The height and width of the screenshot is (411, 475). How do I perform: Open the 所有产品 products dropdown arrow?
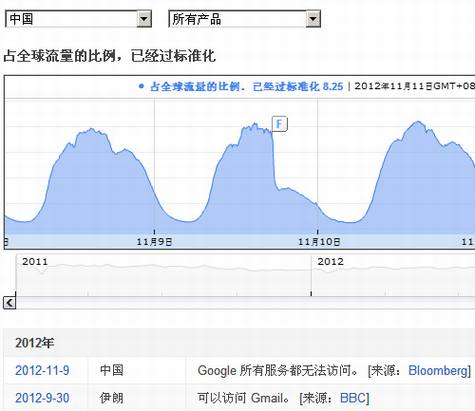pyautogui.click(x=313, y=19)
